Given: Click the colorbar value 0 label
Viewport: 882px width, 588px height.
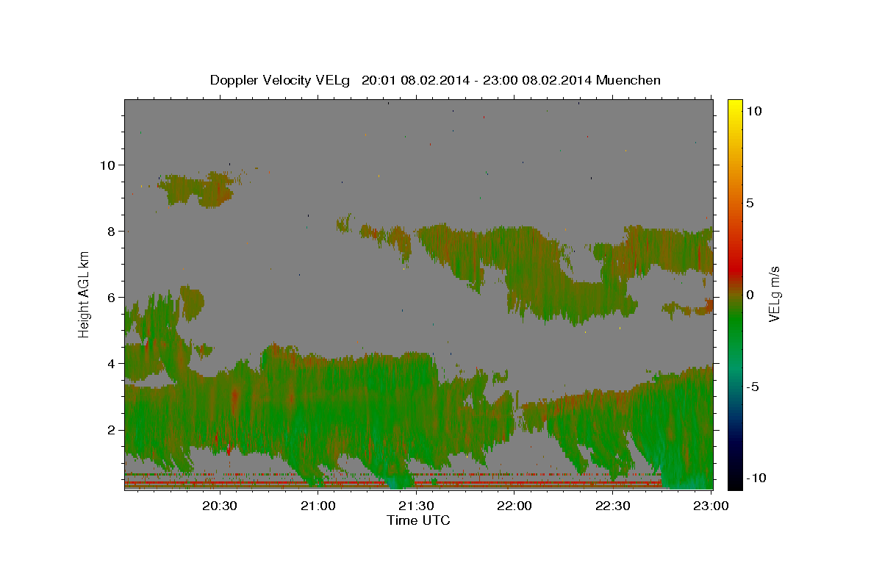Looking at the screenshot, I should pyautogui.click(x=750, y=295).
